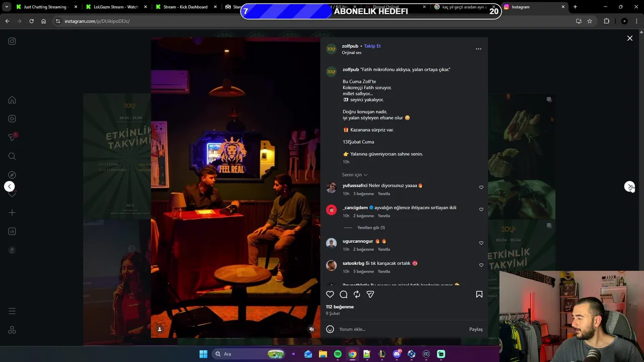The width and height of the screenshot is (644, 362).
Task: Go back in browser history
Action: pos(7,21)
